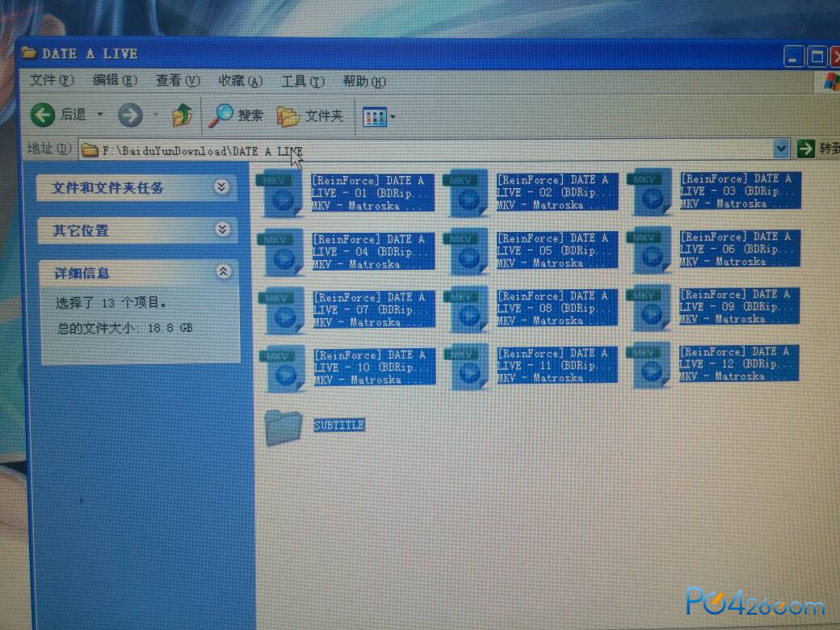This screenshot has height=630, width=840.
Task: Click the 其它位置 header
Action: tap(137, 230)
